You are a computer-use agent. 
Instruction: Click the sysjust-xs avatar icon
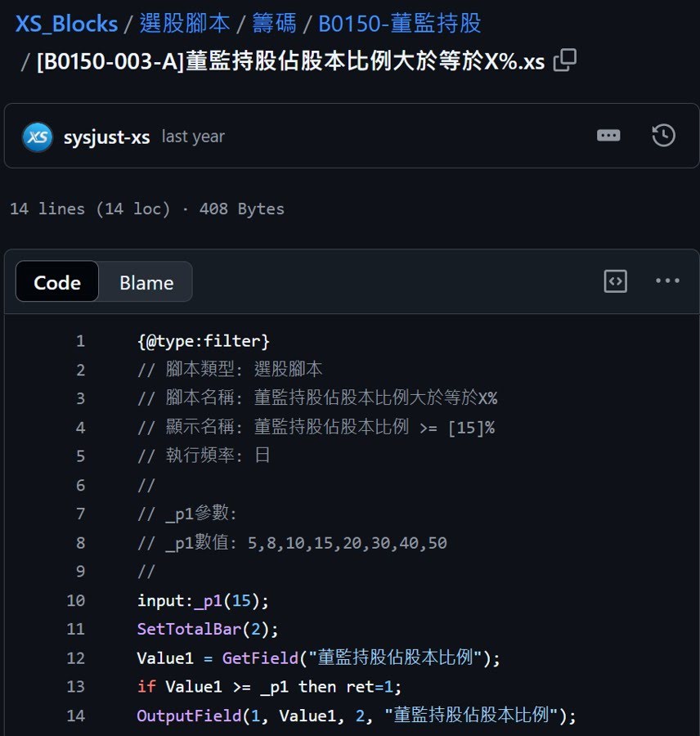pos(38,137)
